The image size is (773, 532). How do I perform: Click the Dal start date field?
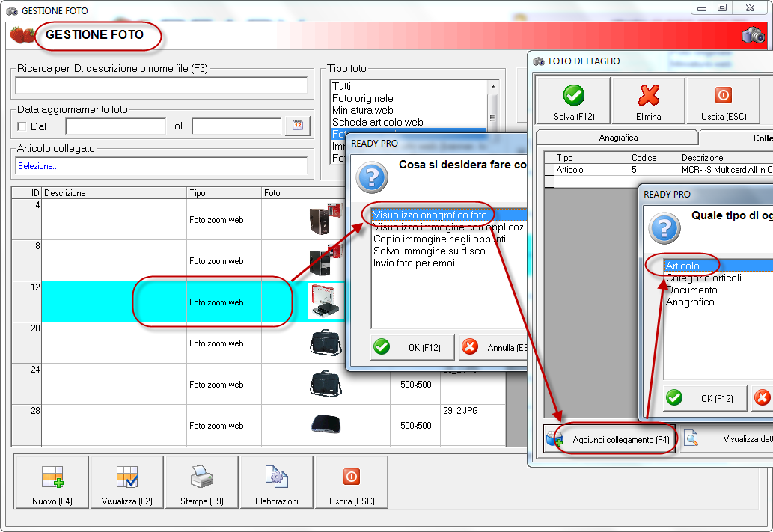point(116,126)
